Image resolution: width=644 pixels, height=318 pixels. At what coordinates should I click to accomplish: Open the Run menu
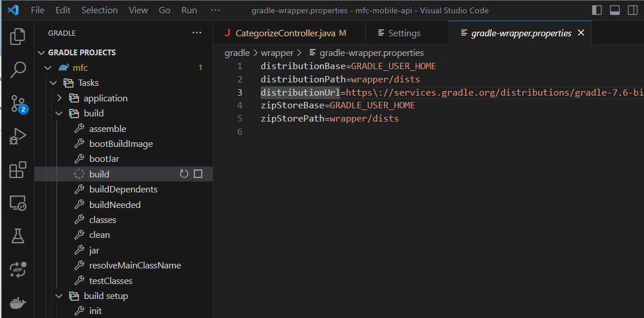(x=189, y=10)
